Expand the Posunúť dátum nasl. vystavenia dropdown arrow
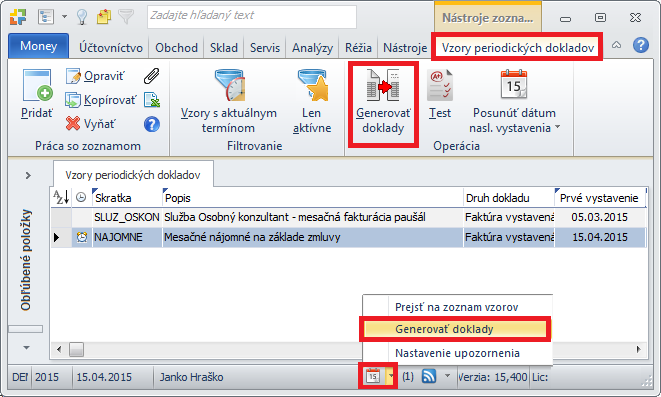This screenshot has height=397, width=661. pyautogui.click(x=557, y=127)
